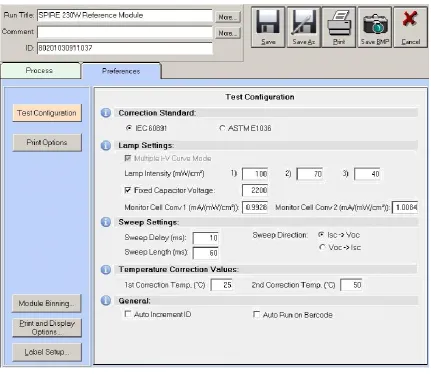Click the Test Configuration panel heading
Screen dimensions: 431x374
coord(260,97)
